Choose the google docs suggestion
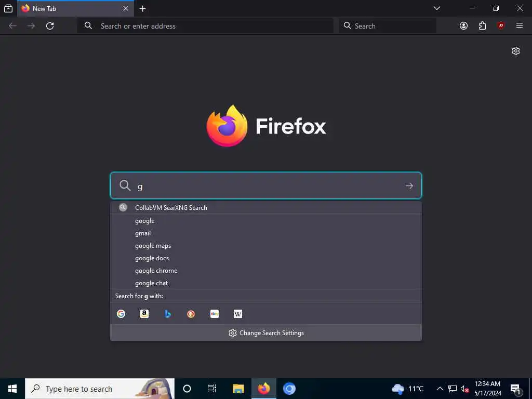 pyautogui.click(x=266, y=258)
